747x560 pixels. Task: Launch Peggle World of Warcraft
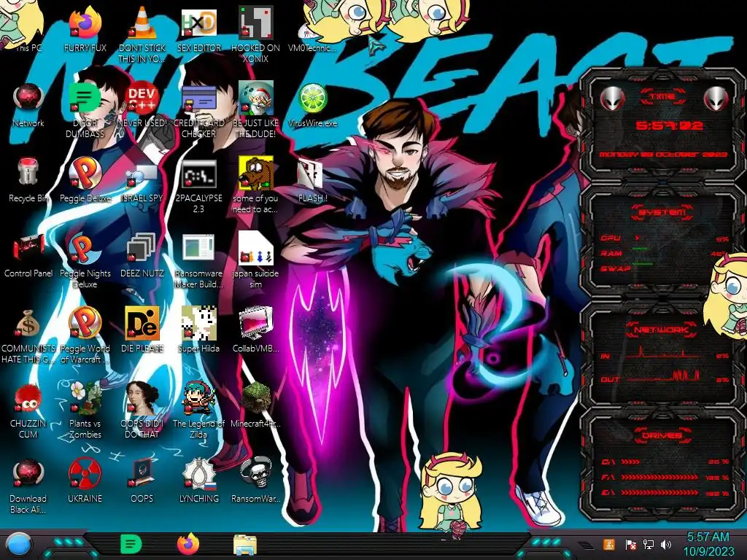(85, 324)
